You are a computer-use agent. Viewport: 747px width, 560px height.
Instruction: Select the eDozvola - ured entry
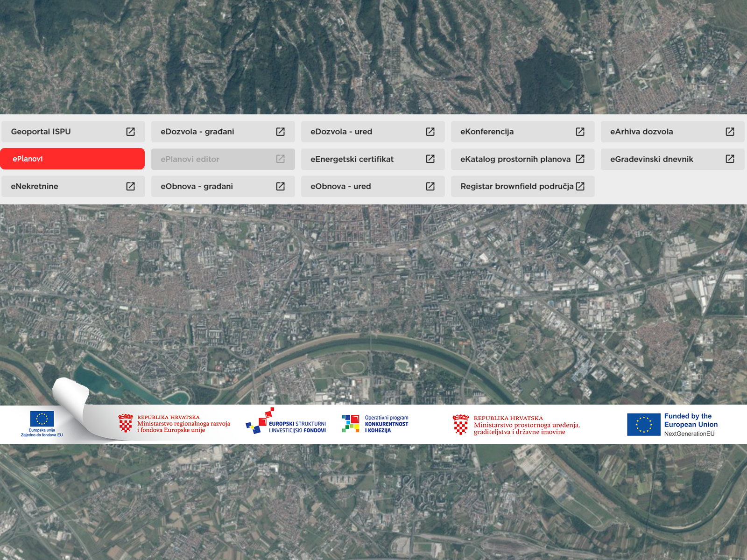coord(373,132)
